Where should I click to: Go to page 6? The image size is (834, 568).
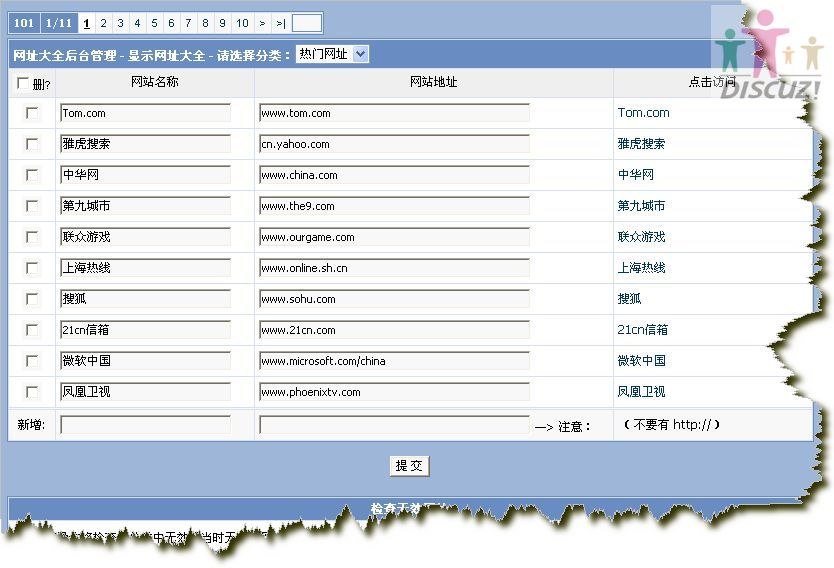[x=171, y=23]
